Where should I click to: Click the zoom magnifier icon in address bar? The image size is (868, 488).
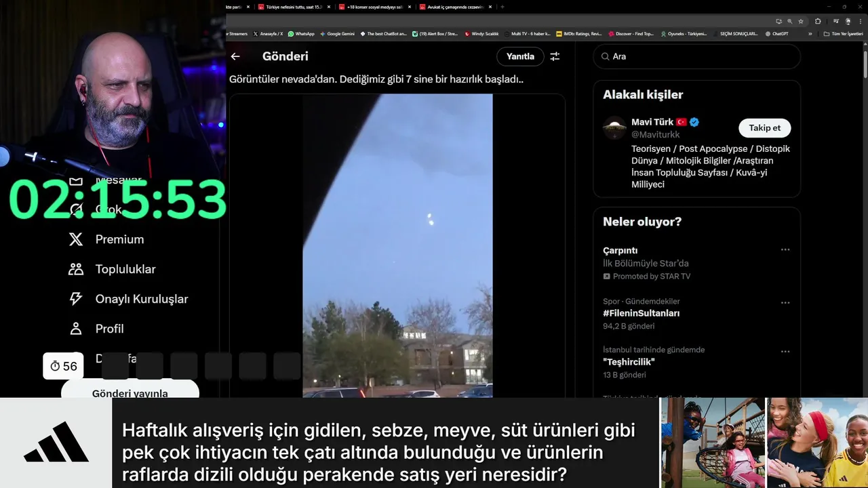pos(790,21)
